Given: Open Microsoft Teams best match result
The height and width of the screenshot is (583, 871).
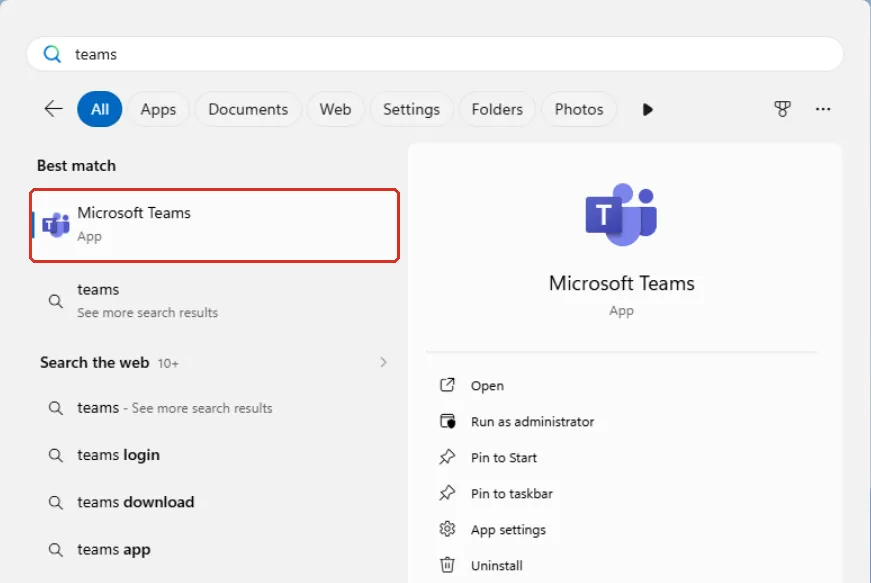Looking at the screenshot, I should (214, 225).
